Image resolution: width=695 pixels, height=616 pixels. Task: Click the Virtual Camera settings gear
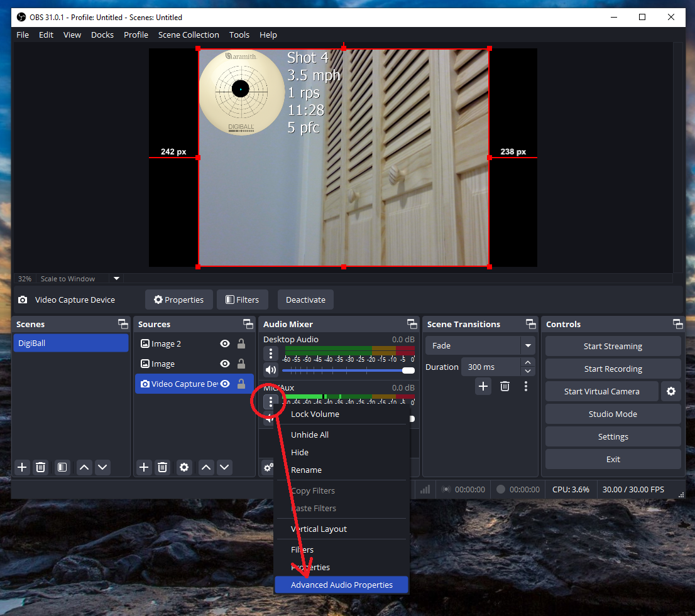coord(671,391)
